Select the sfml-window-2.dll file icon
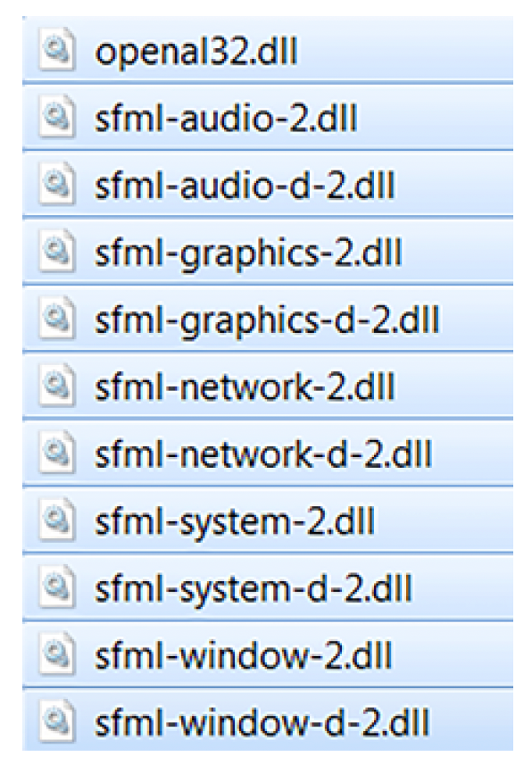Image resolution: width=532 pixels, height=773 pixels. (57, 655)
